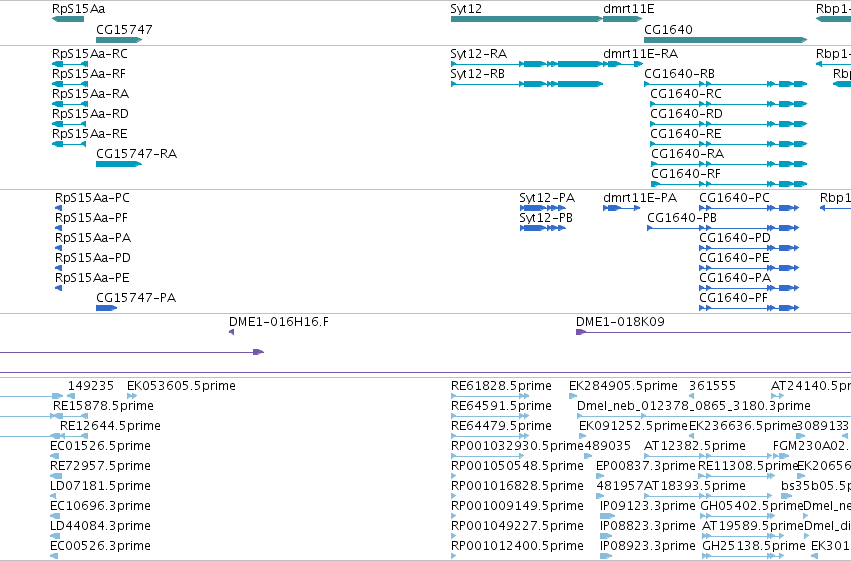Select transcript RpS15Aa-RA
Image resolution: width=851 pixels, height=561 pixels.
(x=90, y=94)
